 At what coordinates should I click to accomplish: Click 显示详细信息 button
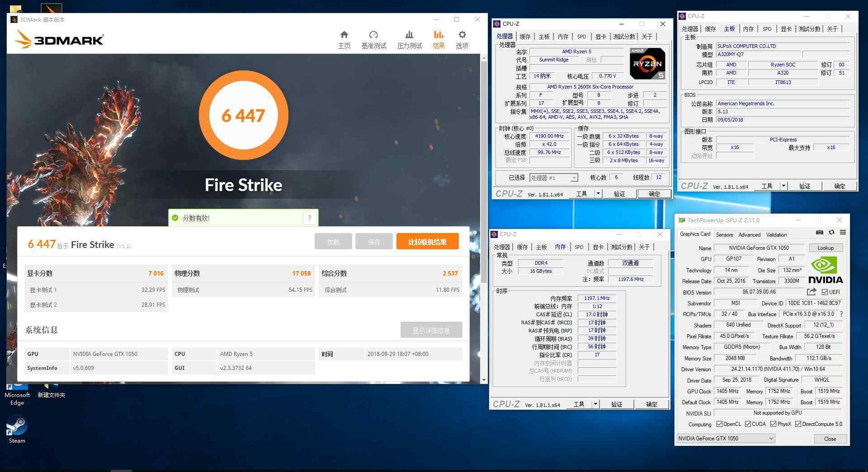click(431, 330)
